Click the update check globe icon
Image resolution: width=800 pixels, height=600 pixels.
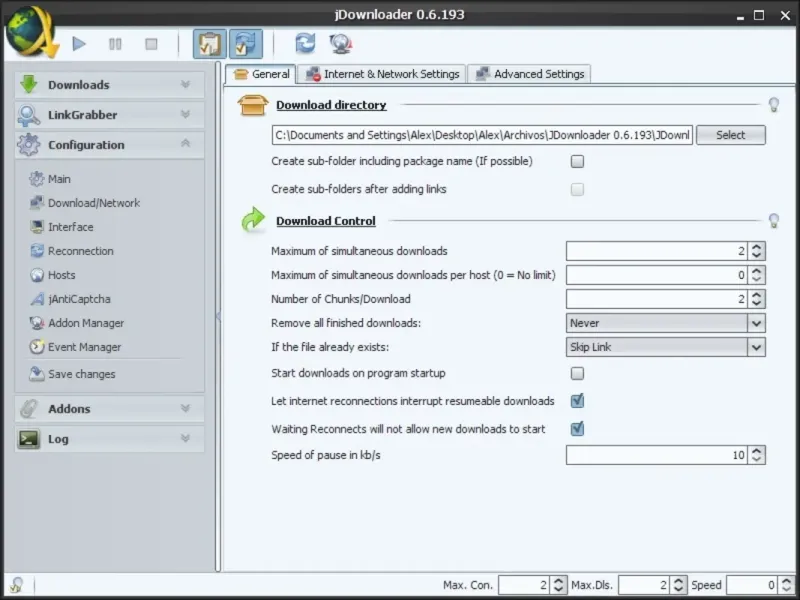[x=341, y=44]
